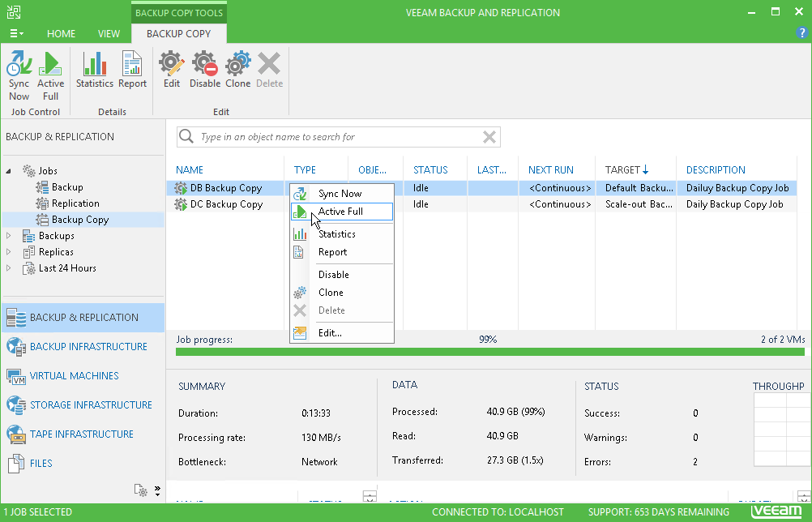812x522 pixels.
Task: Open the help question mark icon
Action: [801, 32]
